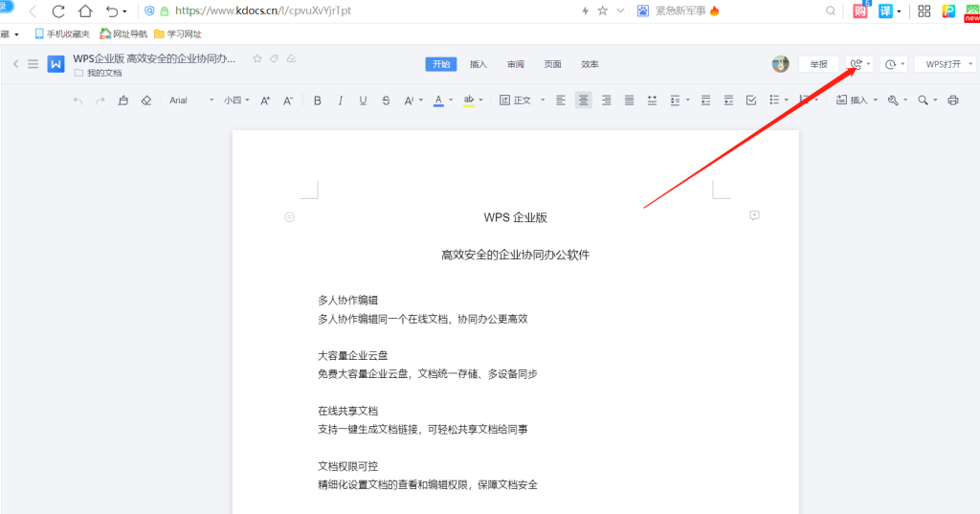
Task: Increase font size with the A+ icon
Action: pos(265,101)
